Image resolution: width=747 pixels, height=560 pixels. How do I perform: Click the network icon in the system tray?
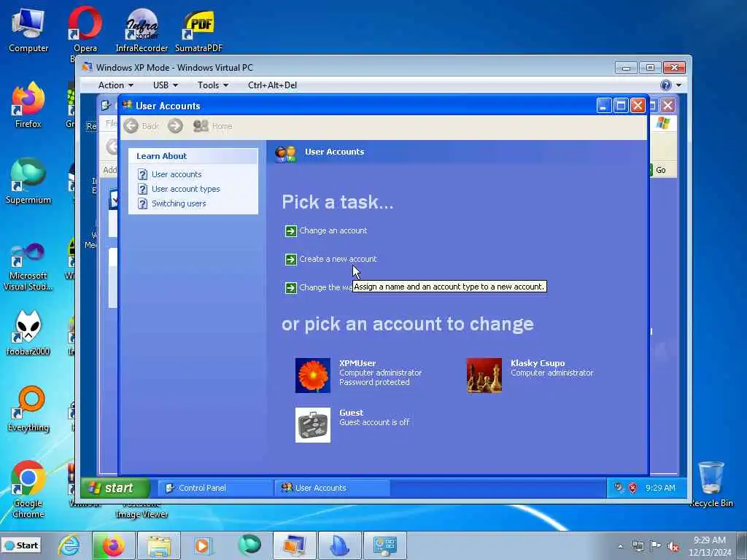[638, 546]
